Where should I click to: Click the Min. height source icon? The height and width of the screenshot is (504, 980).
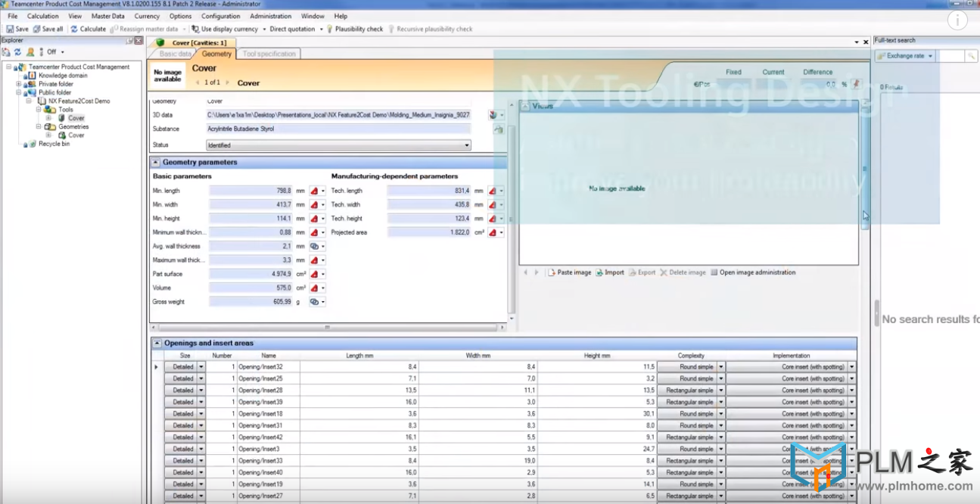(x=313, y=219)
